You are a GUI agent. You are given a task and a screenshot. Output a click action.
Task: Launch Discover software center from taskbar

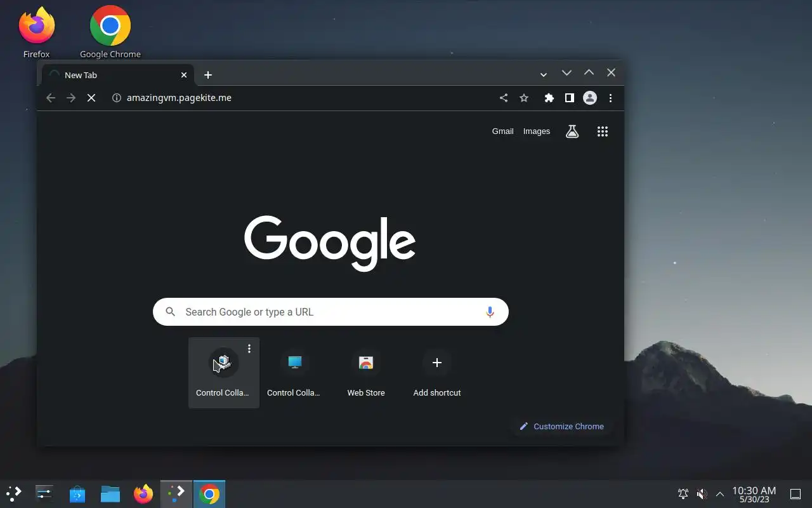tap(77, 493)
